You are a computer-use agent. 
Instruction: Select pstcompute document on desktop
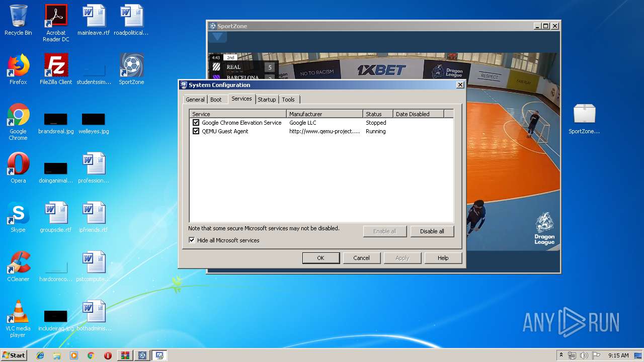pyautogui.click(x=94, y=266)
